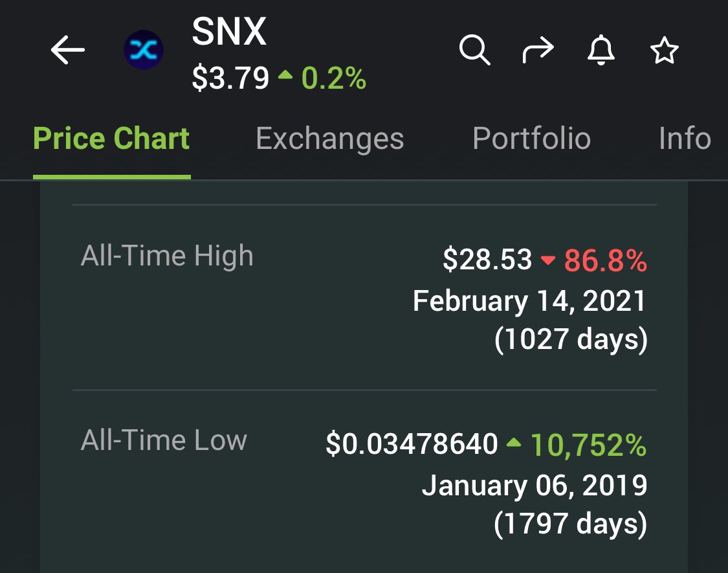Share SNX with the forward arrow icon
Viewport: 728px width, 573px height.
[538, 50]
